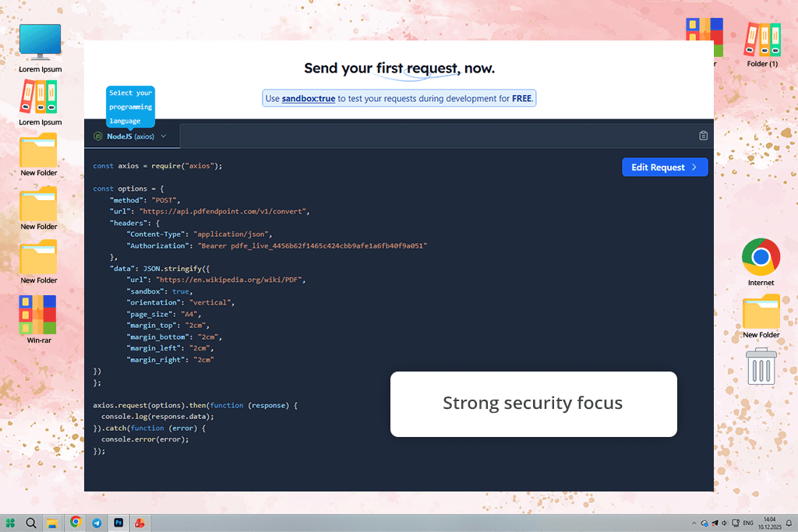The image size is (798, 532).
Task: Click the code line with the Bearer Authorization token
Action: coord(277,245)
